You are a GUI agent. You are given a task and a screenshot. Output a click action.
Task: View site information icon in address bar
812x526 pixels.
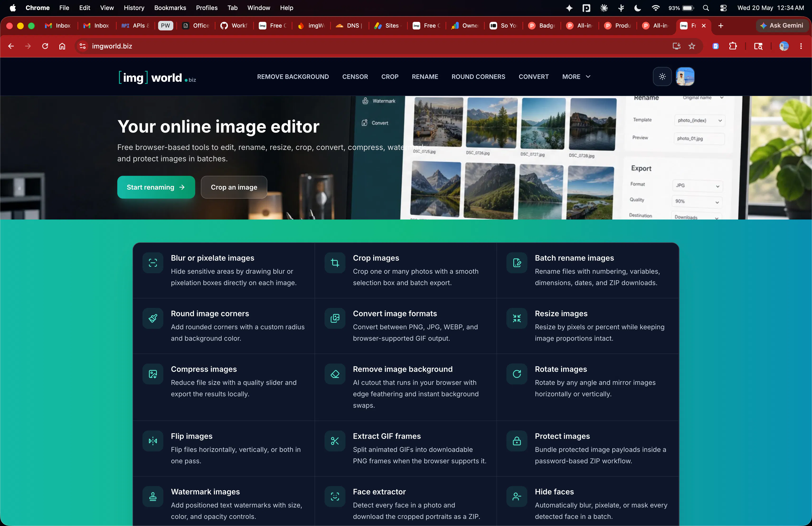click(83, 46)
